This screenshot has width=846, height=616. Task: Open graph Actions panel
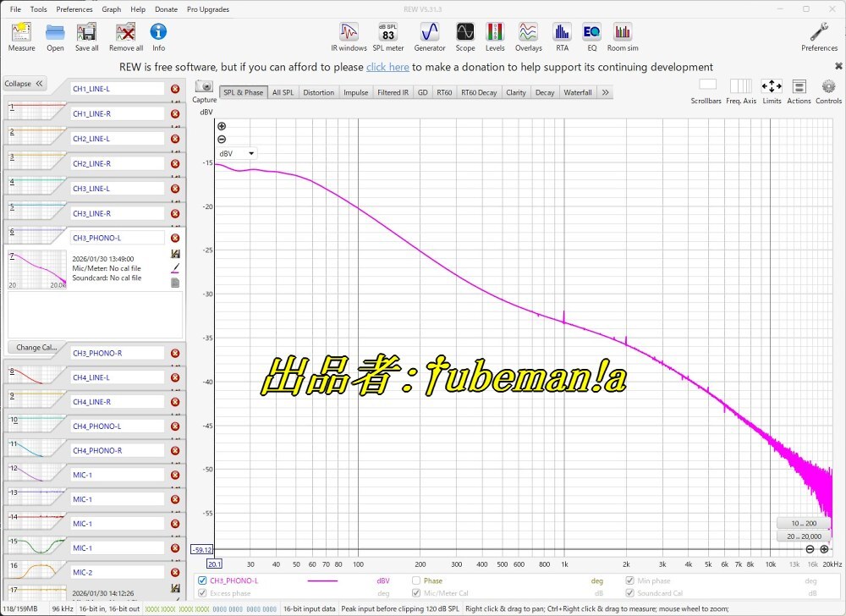(799, 91)
